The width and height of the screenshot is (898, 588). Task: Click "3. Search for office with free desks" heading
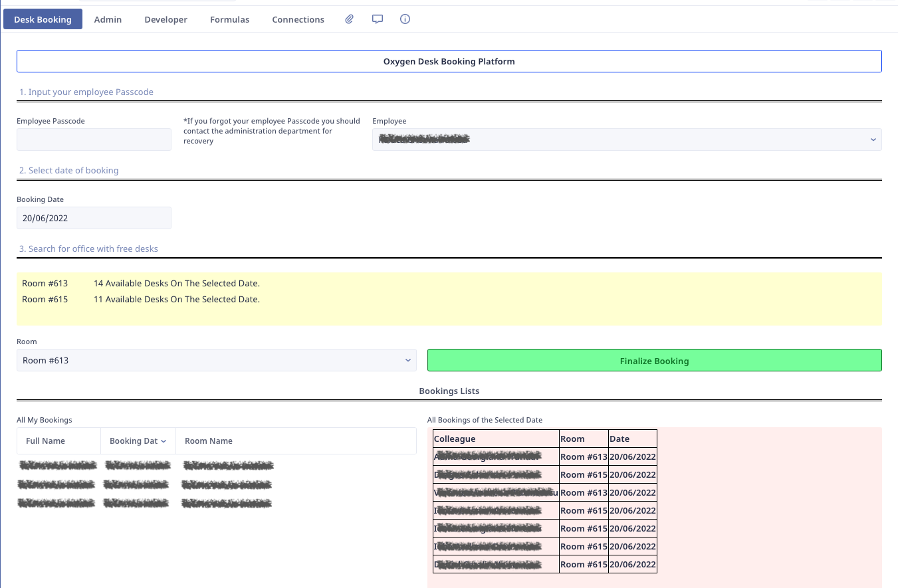[88, 248]
